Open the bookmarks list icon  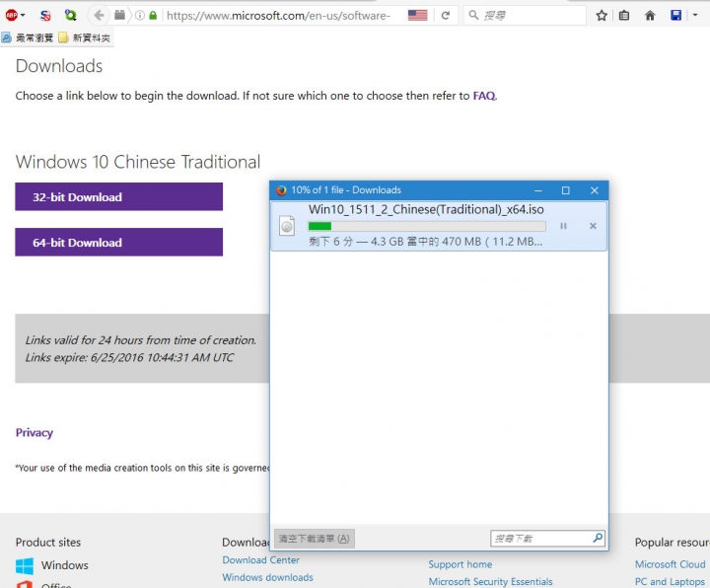[x=624, y=16]
